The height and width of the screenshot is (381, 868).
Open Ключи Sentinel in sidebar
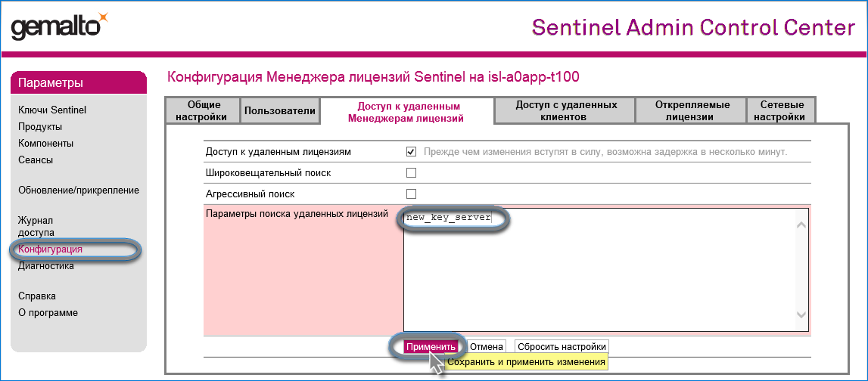(52, 110)
